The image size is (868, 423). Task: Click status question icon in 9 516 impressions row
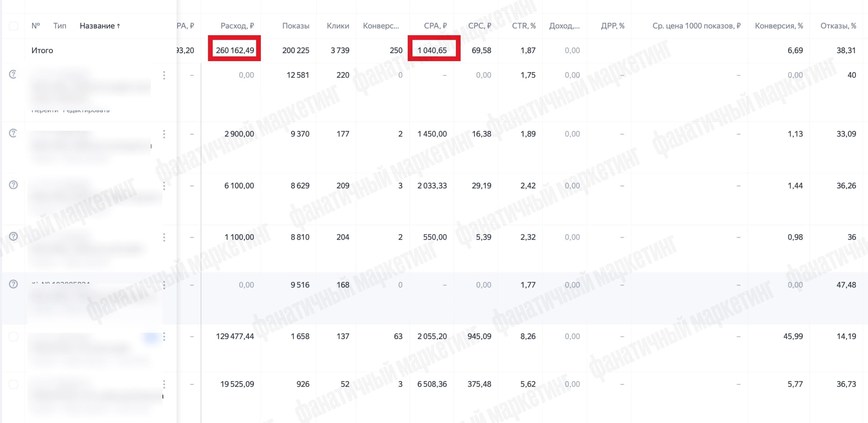13,284
